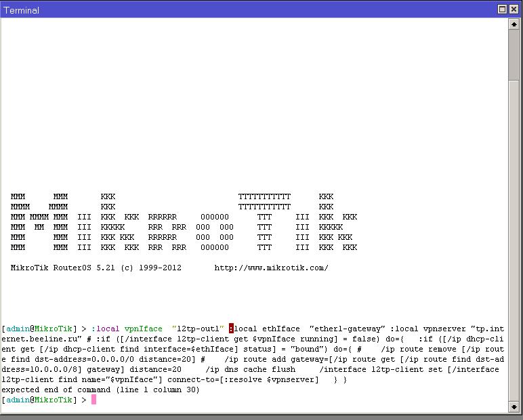Click the 'vpnIface' variable name in green
Screen dimensions: 523x420
[x=143, y=329]
